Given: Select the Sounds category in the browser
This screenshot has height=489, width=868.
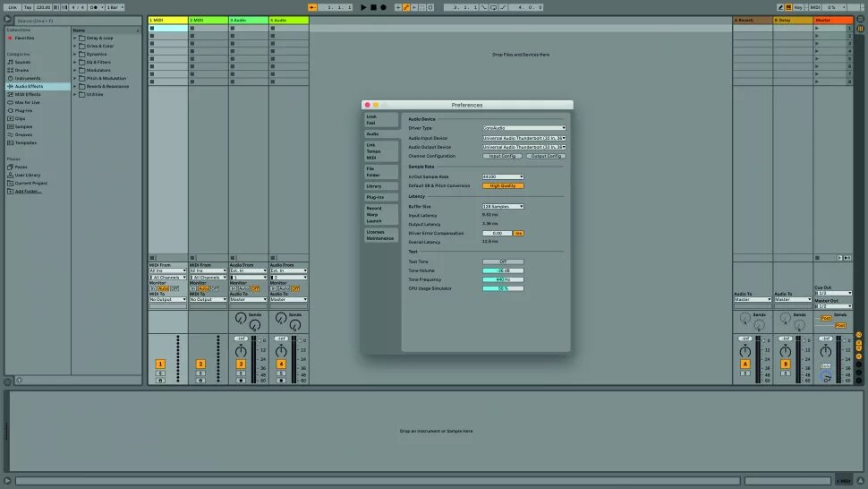Looking at the screenshot, I should coord(21,62).
